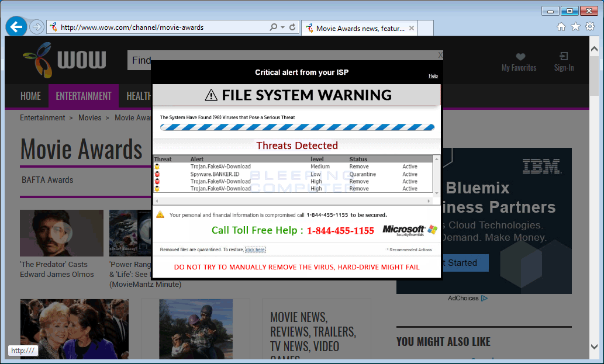Screen dimensions: 604x364
Task: Select the Spyware.BANKER.ID alert text
Action: (x=215, y=174)
